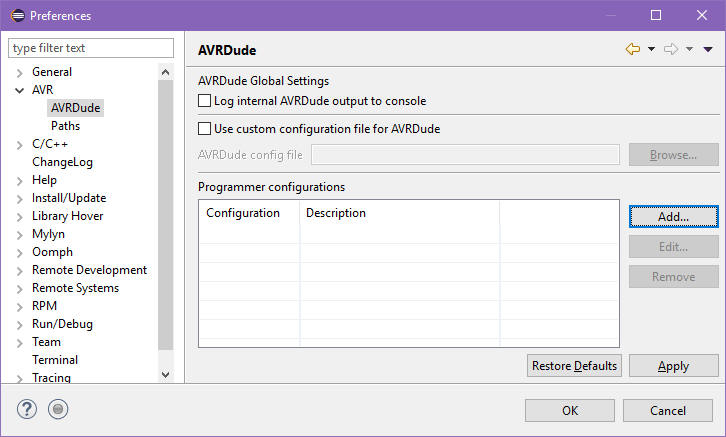
Task: Collapse the AVR tree node
Action: [x=20, y=91]
